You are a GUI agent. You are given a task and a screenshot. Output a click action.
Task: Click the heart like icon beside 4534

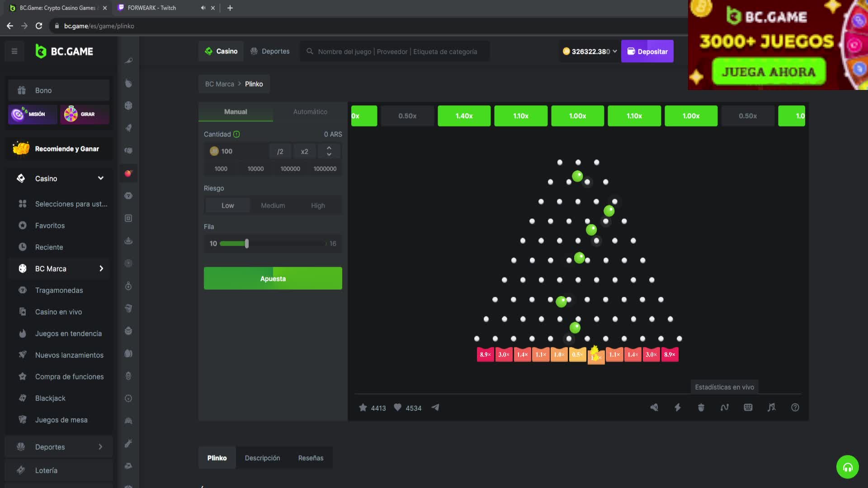click(x=397, y=408)
